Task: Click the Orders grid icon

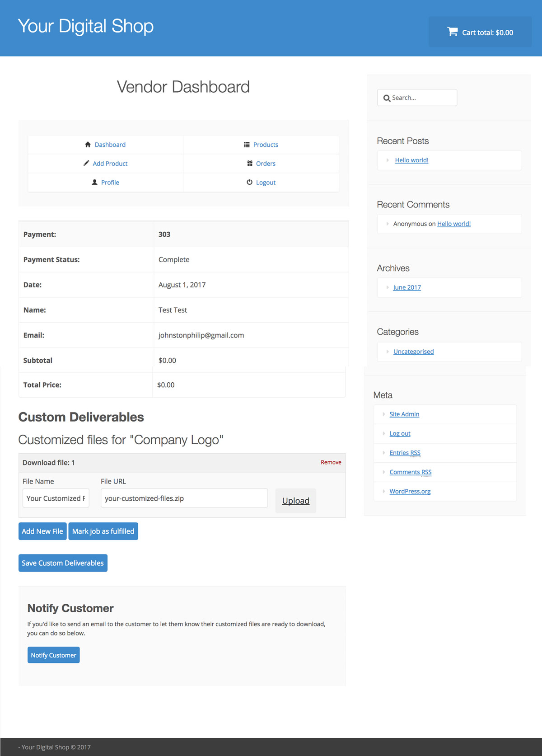Action: [250, 163]
